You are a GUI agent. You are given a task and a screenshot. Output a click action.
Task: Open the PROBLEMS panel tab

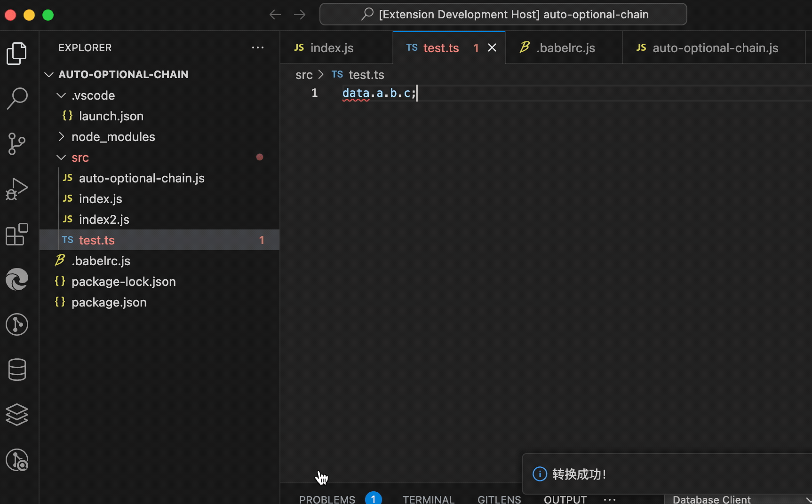click(327, 499)
